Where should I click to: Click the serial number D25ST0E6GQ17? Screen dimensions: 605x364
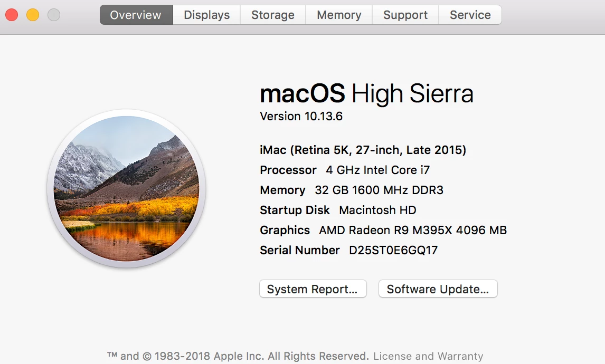pos(393,250)
